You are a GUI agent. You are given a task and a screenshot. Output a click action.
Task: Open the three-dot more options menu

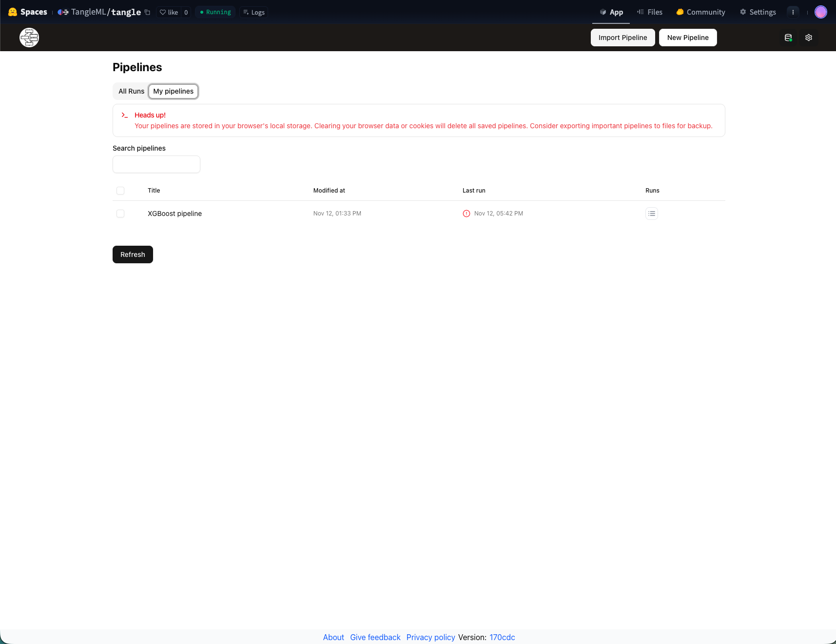pos(793,12)
